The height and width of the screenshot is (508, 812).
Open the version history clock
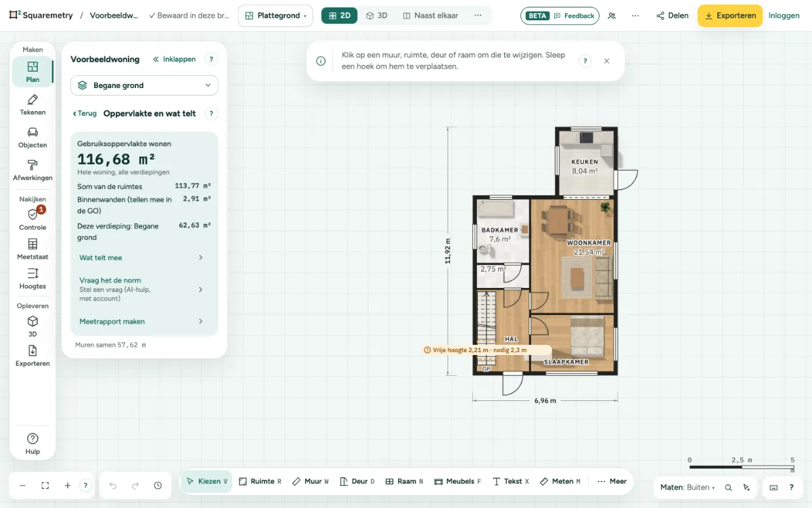158,486
